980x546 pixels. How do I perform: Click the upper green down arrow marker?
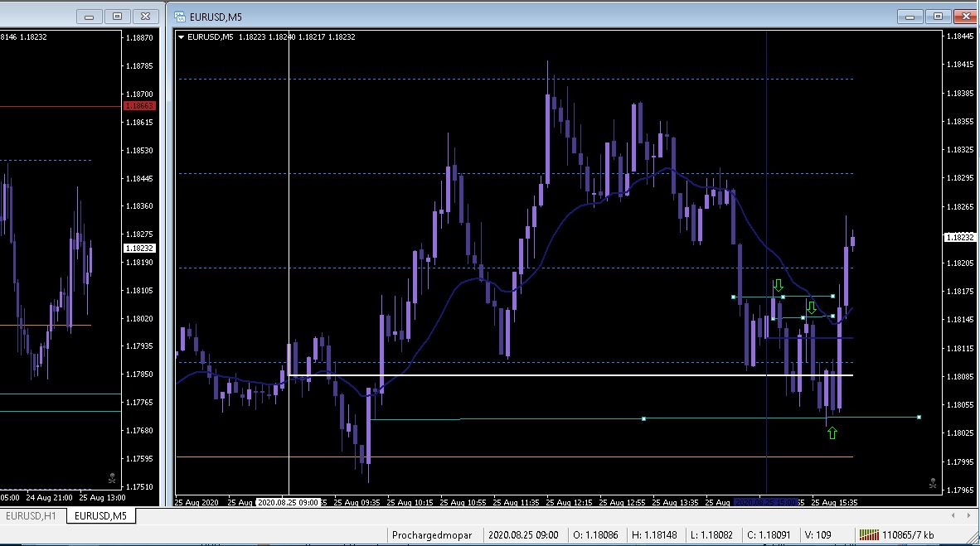point(778,286)
